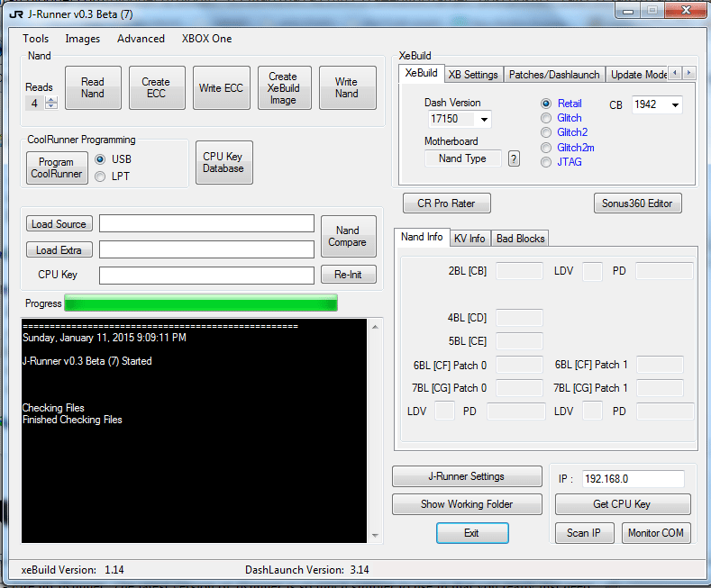
Task: Click Program CoolRunner button
Action: pos(57,168)
